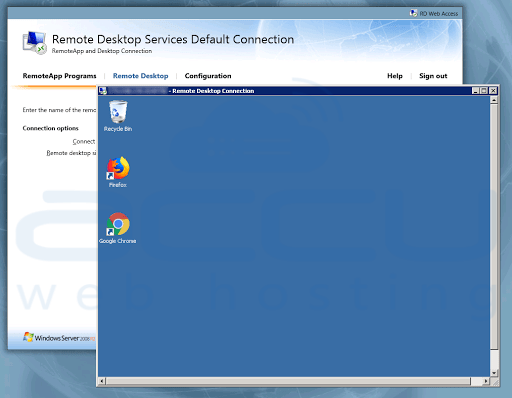
Task: Click the Remote Desktop Connection title bar icon
Action: pyautogui.click(x=103, y=91)
